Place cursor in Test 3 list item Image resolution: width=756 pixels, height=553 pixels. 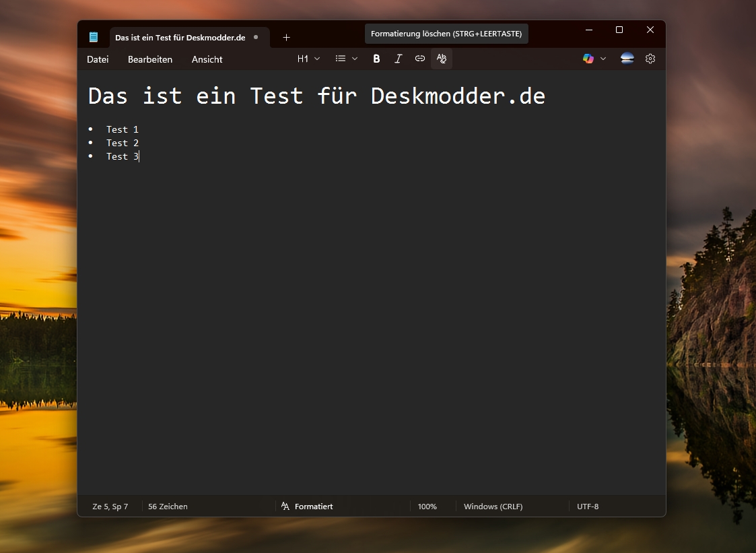[x=123, y=156]
